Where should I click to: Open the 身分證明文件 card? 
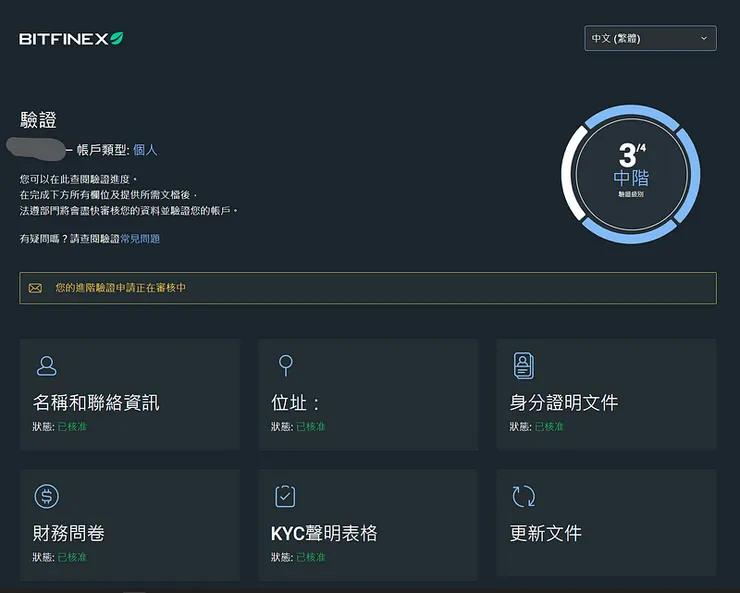(606, 394)
